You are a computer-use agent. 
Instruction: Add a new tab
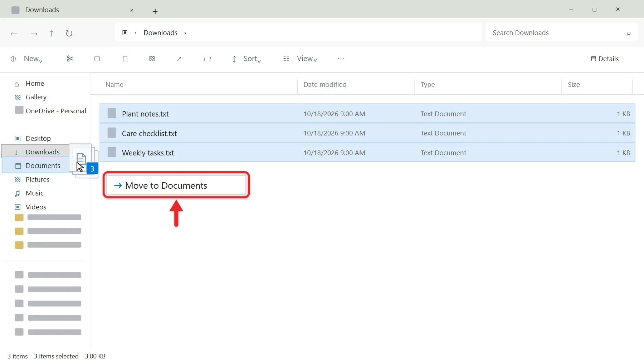[155, 11]
